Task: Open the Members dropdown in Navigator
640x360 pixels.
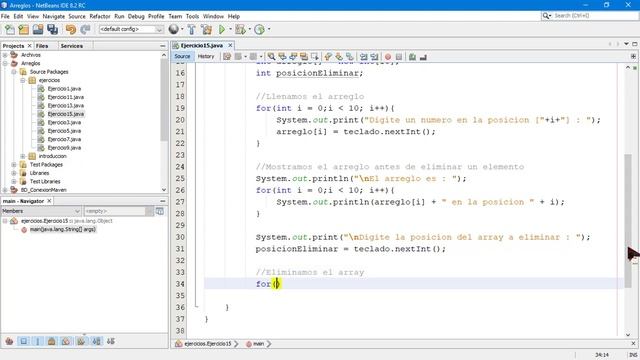Action: (x=41, y=211)
